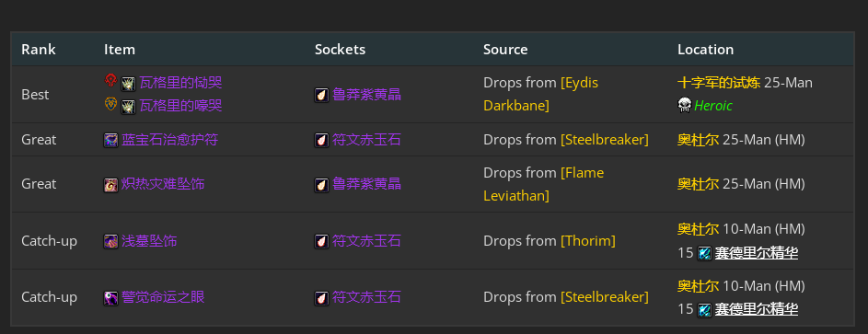This screenshot has width=868, height=334.
Task: Click the Rank column header
Action: (38, 49)
